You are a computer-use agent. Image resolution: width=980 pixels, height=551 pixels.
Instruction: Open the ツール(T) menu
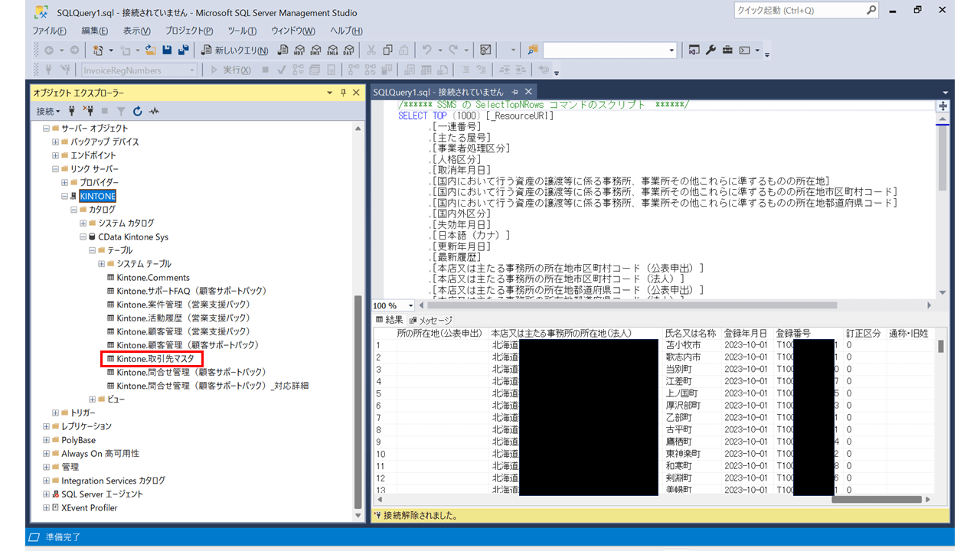(242, 31)
